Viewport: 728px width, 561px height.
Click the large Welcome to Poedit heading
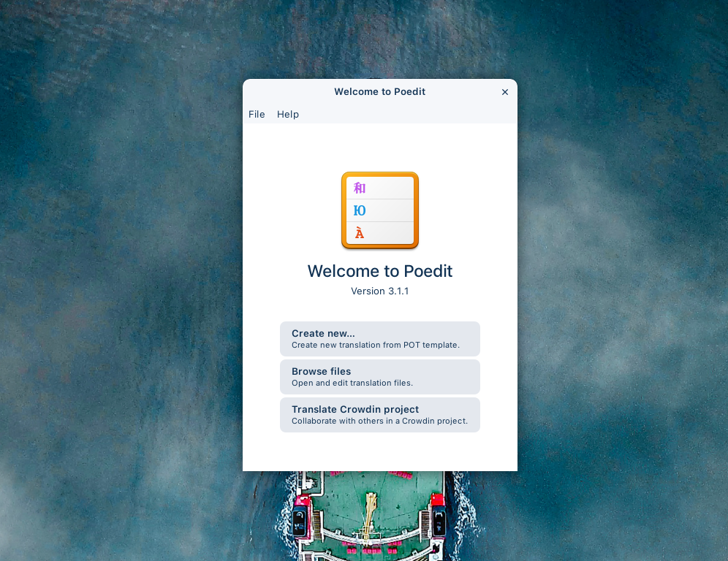(x=380, y=272)
